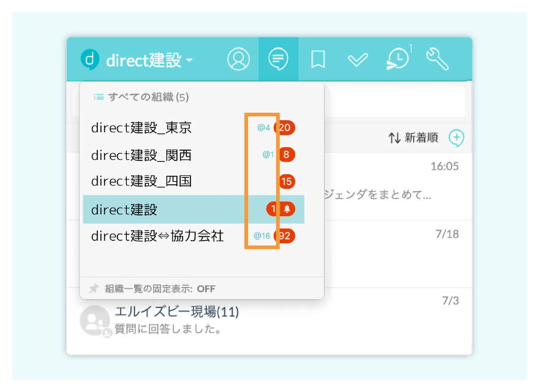Select the direct建設_四国 organization

point(194,181)
